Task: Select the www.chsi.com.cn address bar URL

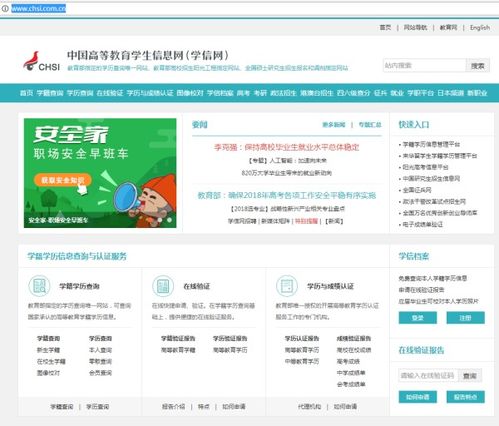Action: (x=39, y=8)
